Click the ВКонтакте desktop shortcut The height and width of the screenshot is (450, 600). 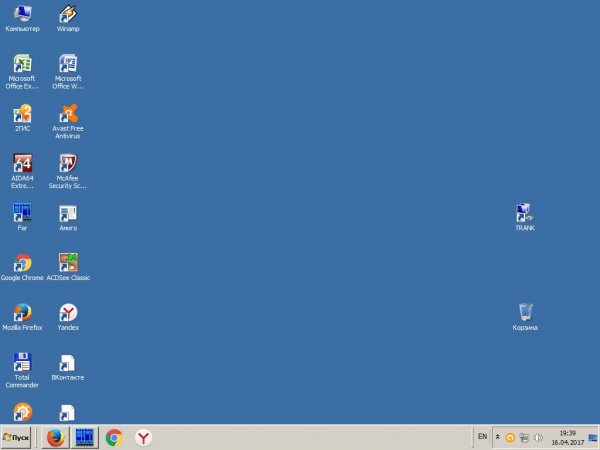(68, 363)
